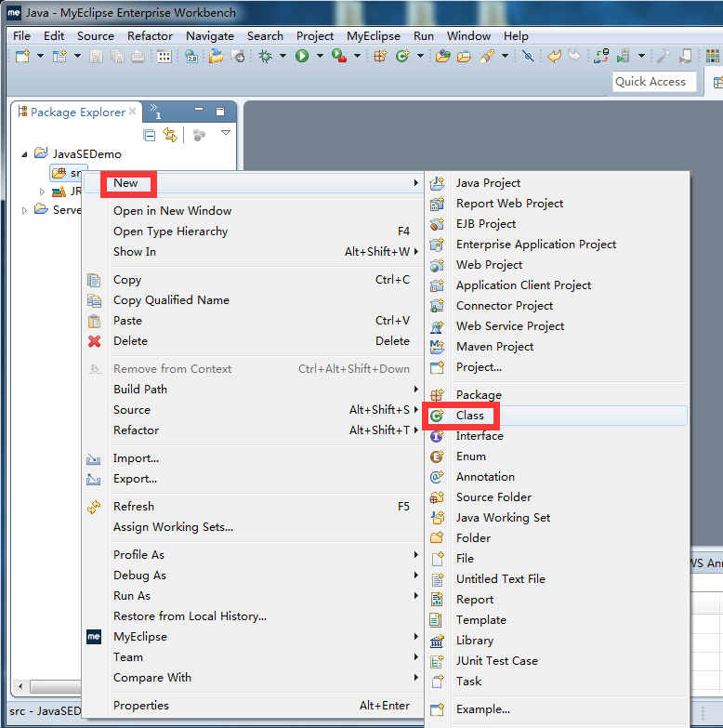Screen dimensions: 723x728
Task: Expand the Servers project tree node
Action: [x=24, y=210]
